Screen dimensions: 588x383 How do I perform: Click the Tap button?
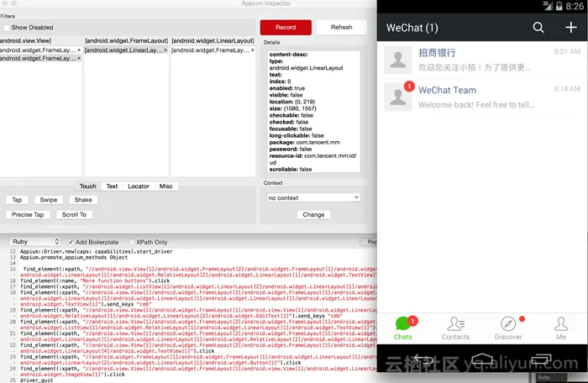[x=17, y=200]
